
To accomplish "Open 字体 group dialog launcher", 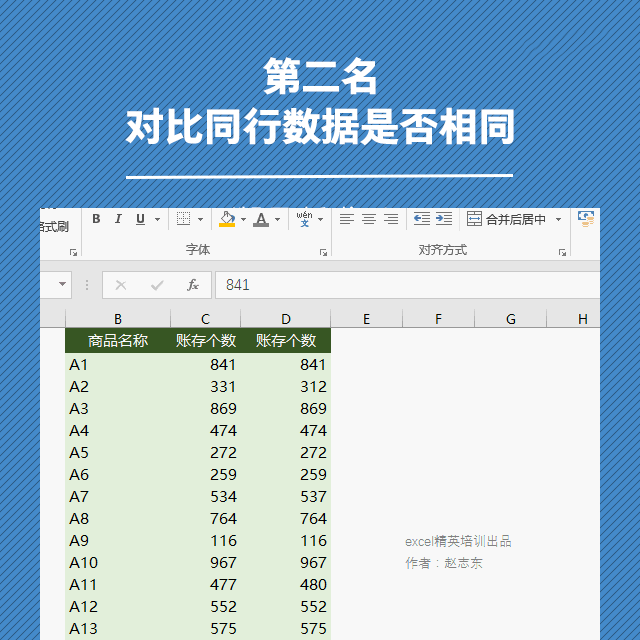I will click(x=323, y=253).
